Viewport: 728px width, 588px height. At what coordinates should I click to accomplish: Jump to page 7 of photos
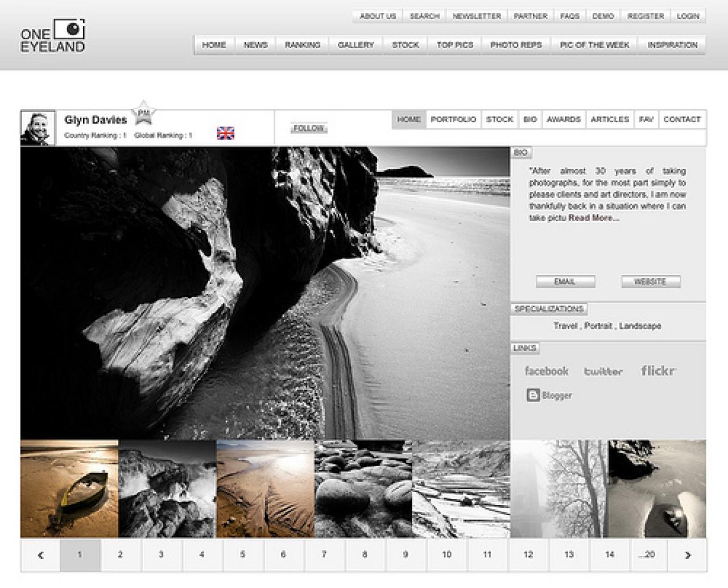point(324,554)
